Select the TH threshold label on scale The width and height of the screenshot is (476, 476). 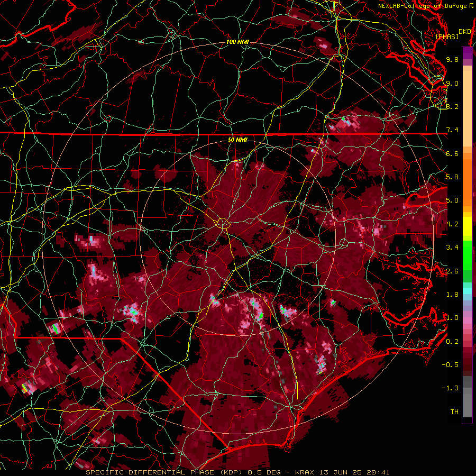pyautogui.click(x=454, y=412)
